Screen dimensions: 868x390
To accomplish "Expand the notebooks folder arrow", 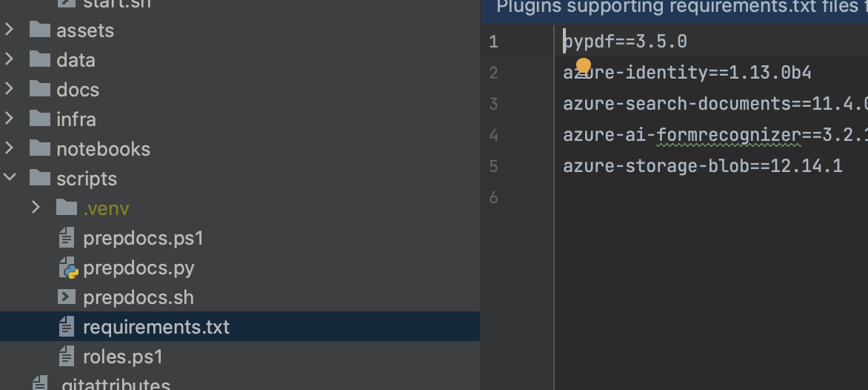I will click(10, 148).
